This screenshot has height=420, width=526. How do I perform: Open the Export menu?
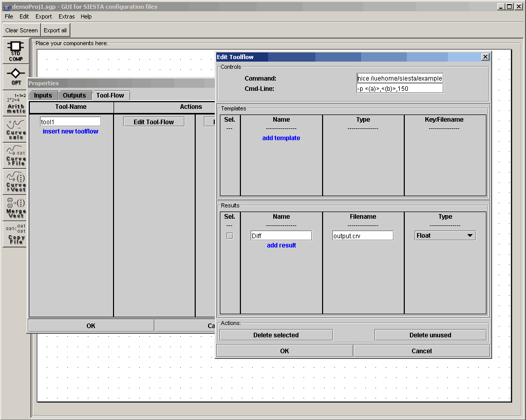pos(44,16)
